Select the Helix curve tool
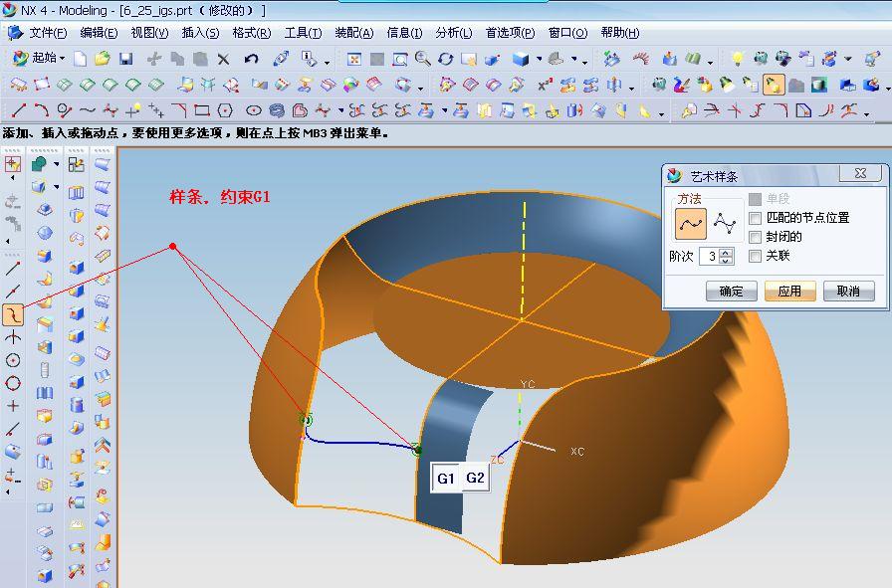Image resolution: width=892 pixels, height=588 pixels. tap(277, 110)
